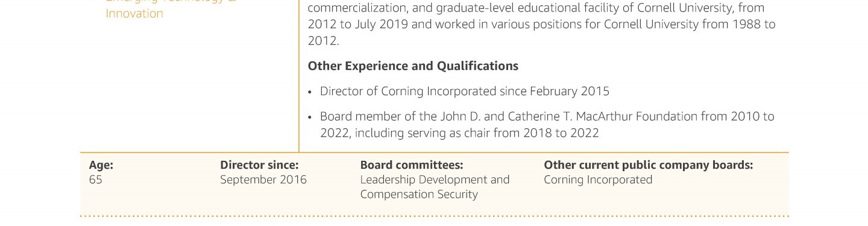Image resolution: width=868 pixels, height=226 pixels.
Task: Click the standalone '2012.' paragraph ending
Action: [x=324, y=41]
